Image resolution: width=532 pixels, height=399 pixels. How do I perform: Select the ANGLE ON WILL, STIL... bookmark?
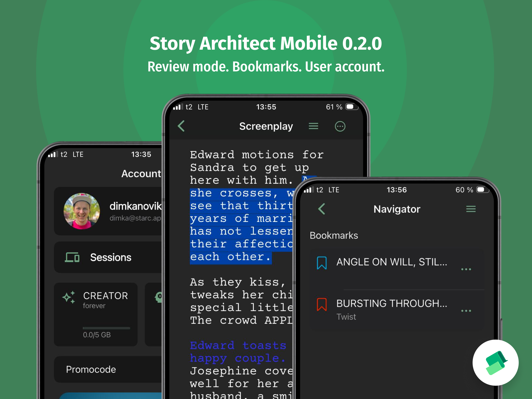397,269
